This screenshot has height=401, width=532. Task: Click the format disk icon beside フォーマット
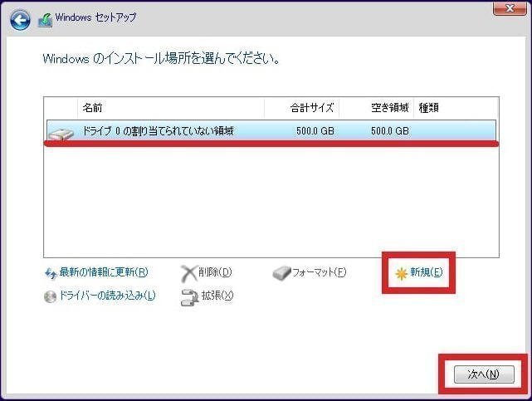pyautogui.click(x=281, y=273)
